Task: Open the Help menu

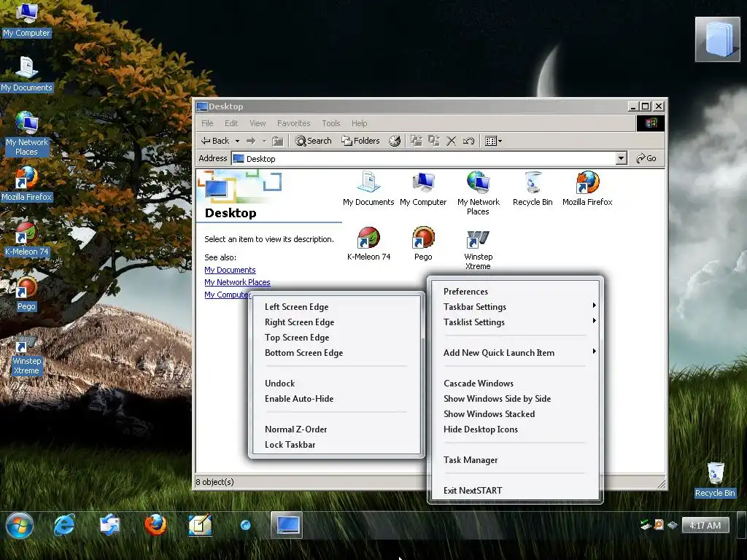Action: (x=359, y=123)
